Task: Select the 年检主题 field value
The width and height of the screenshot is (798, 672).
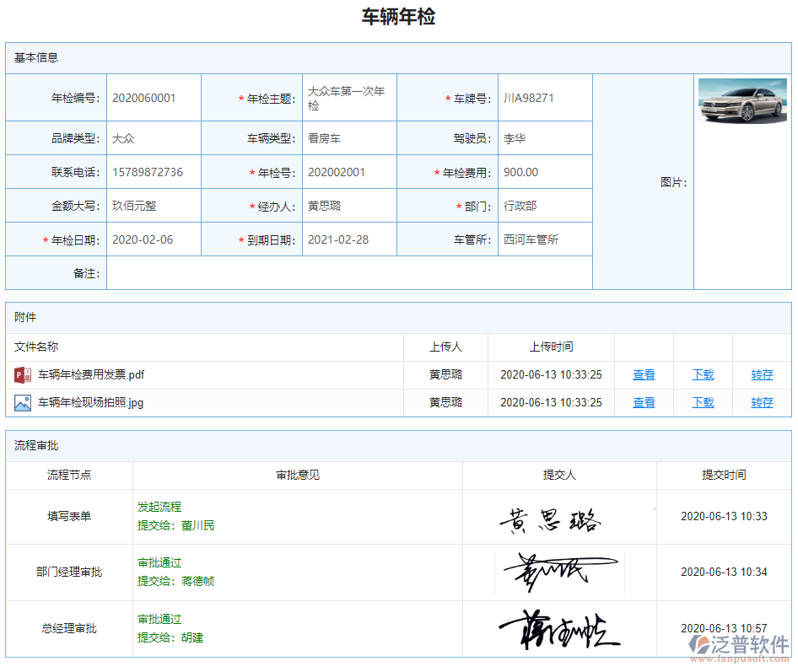Action: (347, 98)
